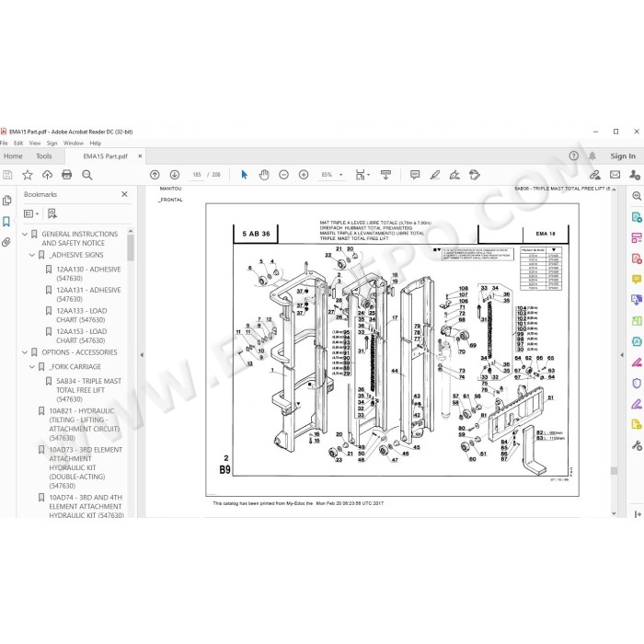Zoom out with the minus button
The height and width of the screenshot is (644, 644).
[x=283, y=175]
